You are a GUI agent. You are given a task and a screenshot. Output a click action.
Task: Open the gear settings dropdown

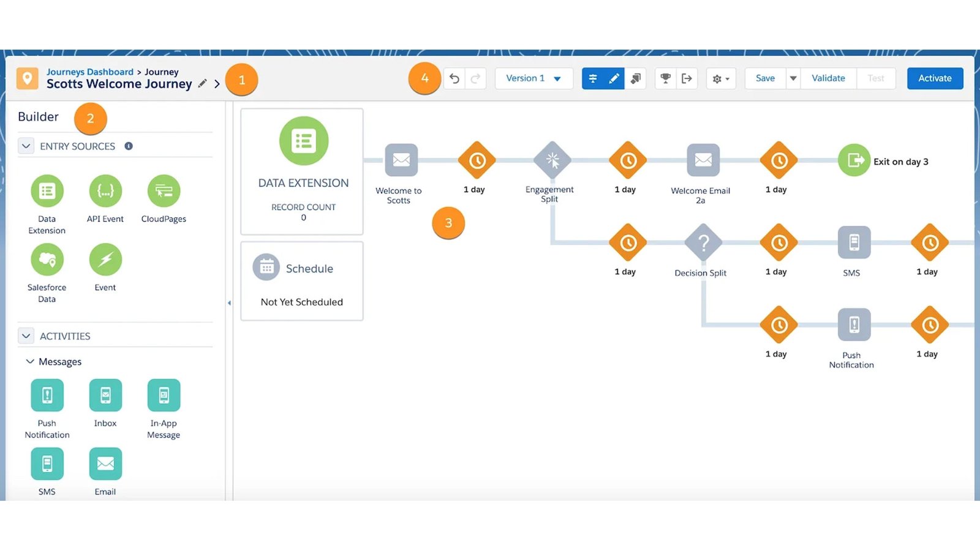point(721,78)
